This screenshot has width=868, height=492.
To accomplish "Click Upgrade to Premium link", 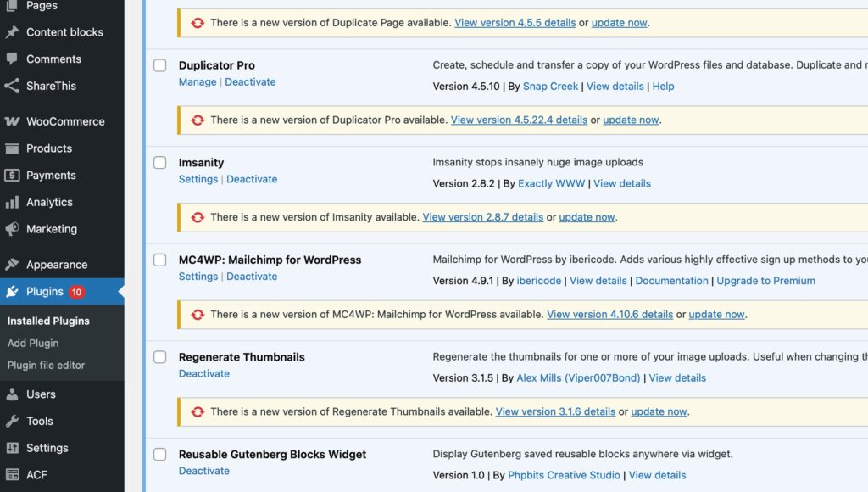I will tap(765, 281).
